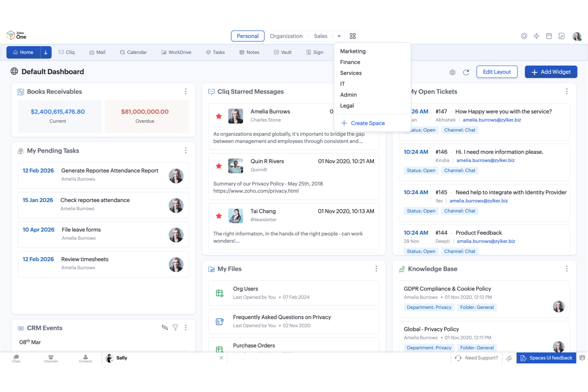Open Channels in the bottom bar
The height and width of the screenshot is (392, 588).
(x=51, y=358)
